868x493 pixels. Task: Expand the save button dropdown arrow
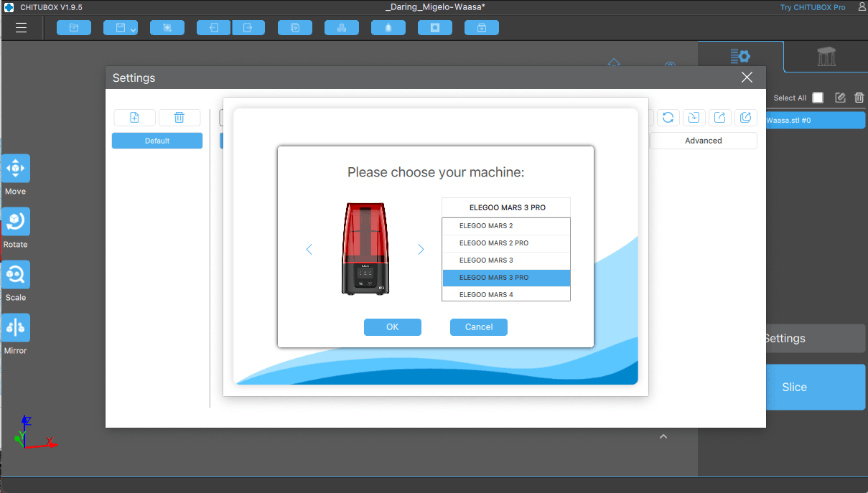[133, 29]
